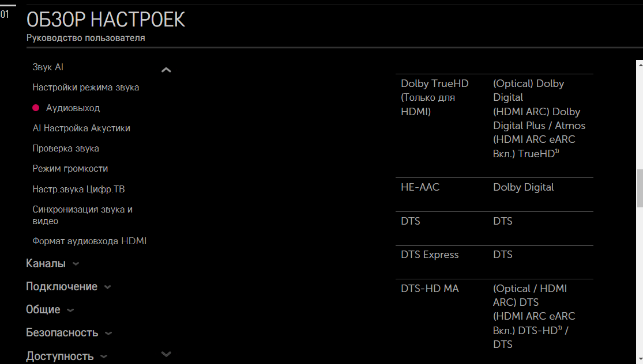Viewport: 643px width, 364px height.
Task: Click the Обзор настроек heading
Action: point(106,20)
